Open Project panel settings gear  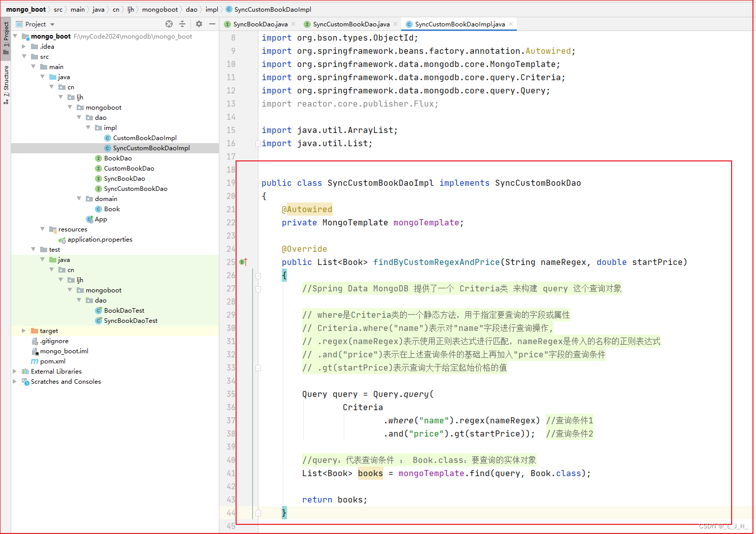pyautogui.click(x=199, y=24)
